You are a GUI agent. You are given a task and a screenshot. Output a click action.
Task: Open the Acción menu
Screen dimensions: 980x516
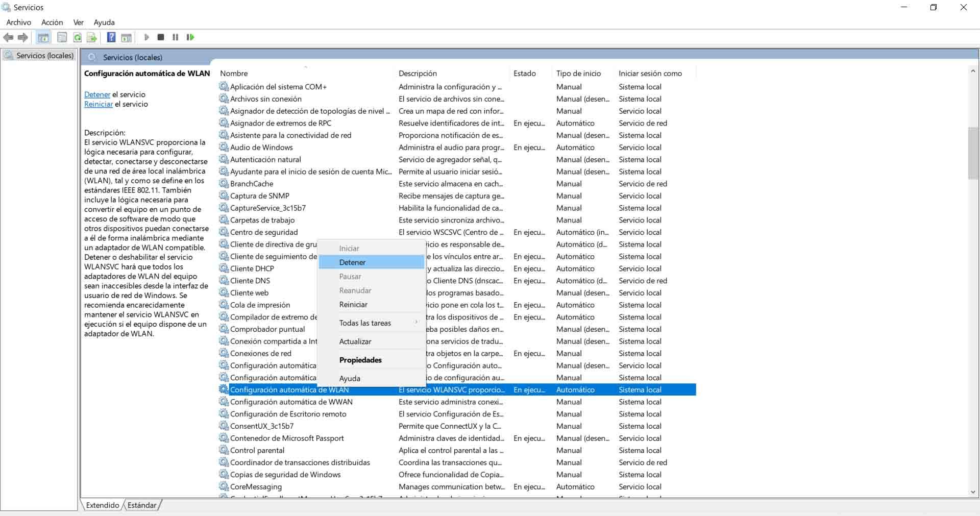[x=52, y=22]
